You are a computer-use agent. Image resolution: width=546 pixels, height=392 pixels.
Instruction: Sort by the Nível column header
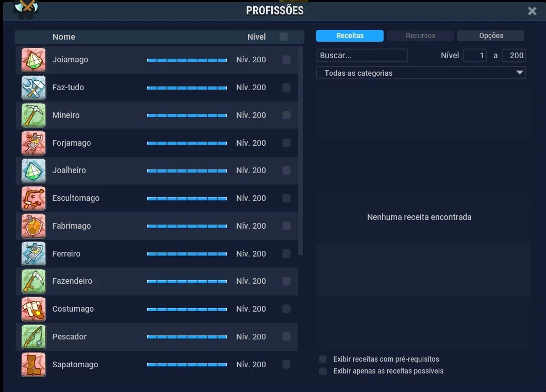[x=256, y=37]
